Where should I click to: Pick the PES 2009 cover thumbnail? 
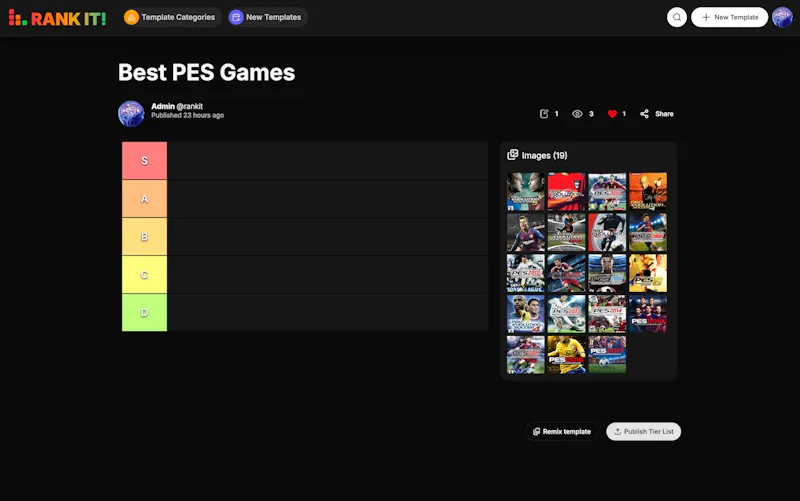pyautogui.click(x=648, y=232)
